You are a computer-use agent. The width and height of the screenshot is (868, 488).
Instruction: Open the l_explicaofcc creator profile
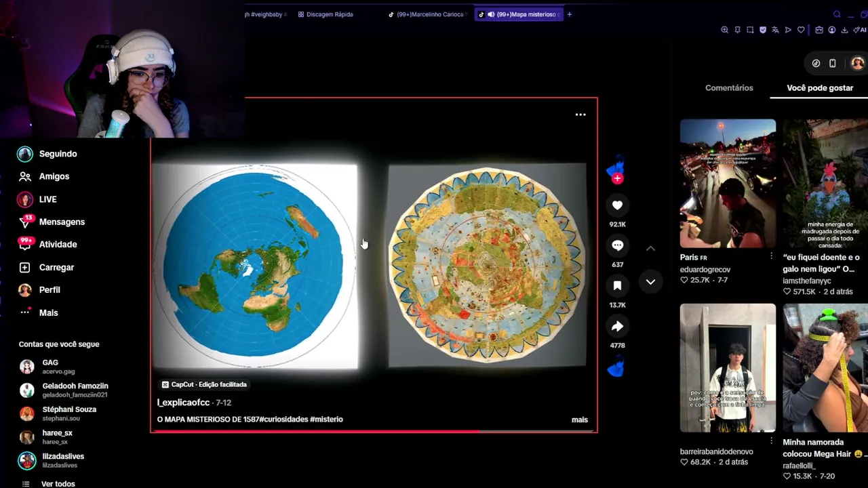point(183,403)
